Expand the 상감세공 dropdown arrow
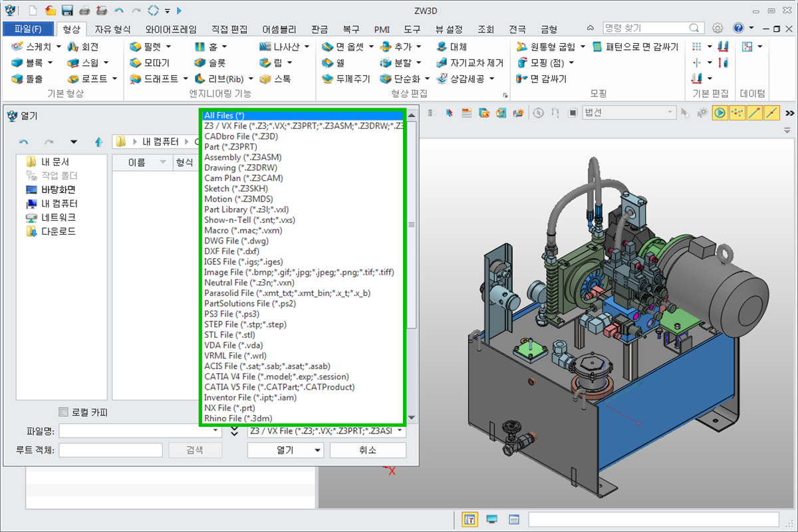The width and height of the screenshot is (798, 532). (491, 78)
